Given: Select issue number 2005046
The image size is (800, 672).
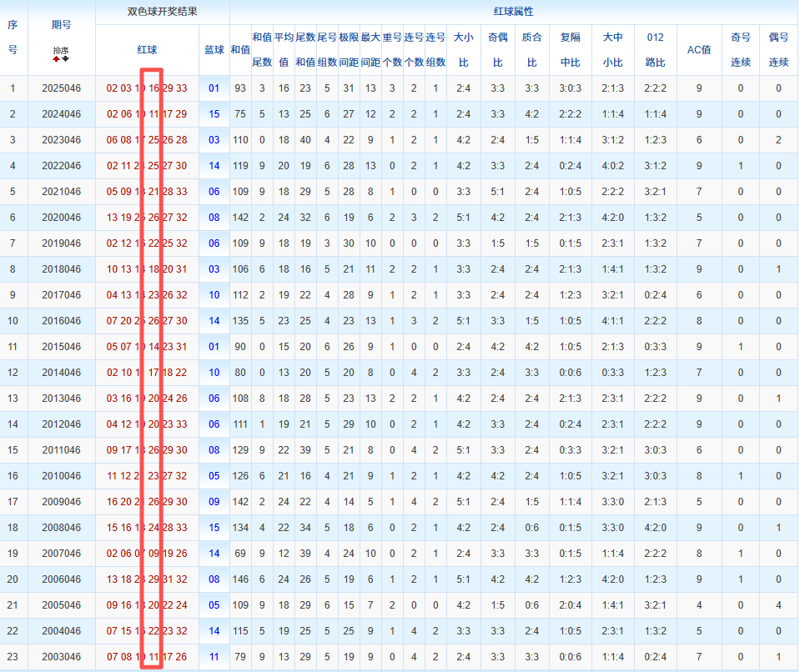Looking at the screenshot, I should (x=61, y=605).
